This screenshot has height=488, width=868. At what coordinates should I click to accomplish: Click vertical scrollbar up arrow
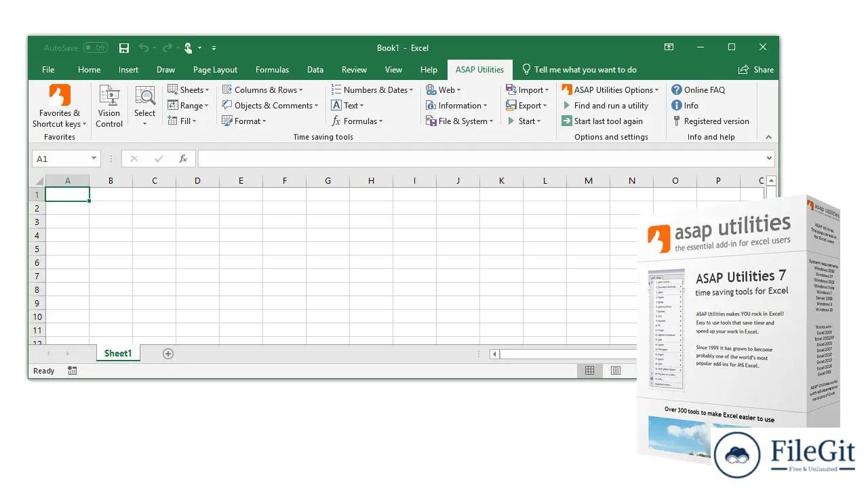pyautogui.click(x=772, y=181)
